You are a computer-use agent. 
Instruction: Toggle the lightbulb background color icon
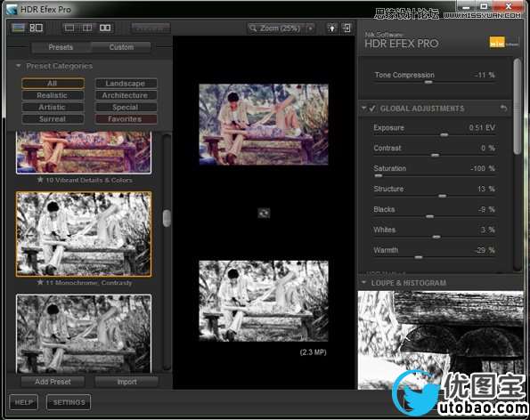332,28
